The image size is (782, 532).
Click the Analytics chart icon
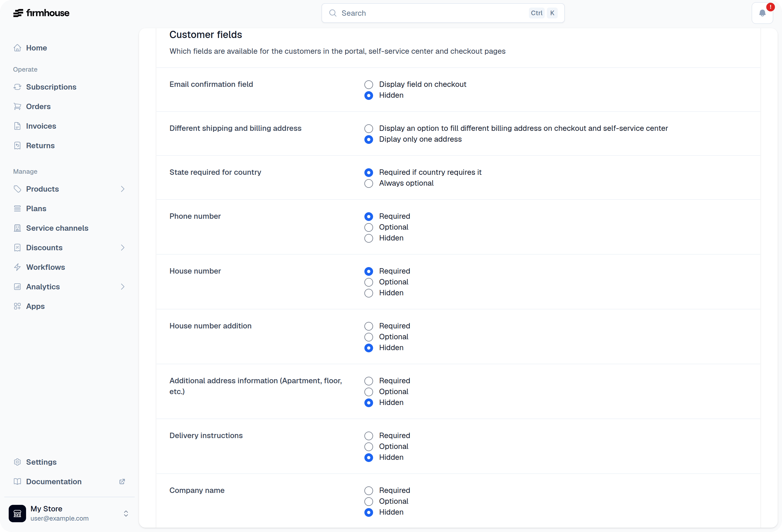17,287
